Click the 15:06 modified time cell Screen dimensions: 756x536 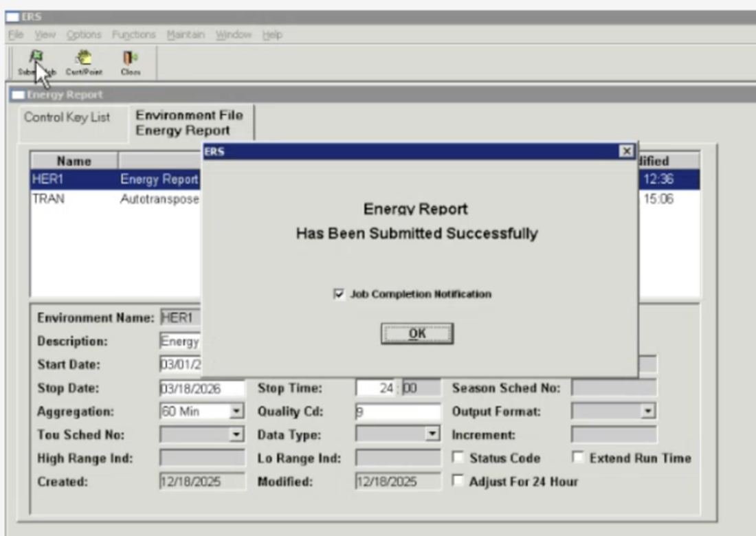pyautogui.click(x=658, y=199)
